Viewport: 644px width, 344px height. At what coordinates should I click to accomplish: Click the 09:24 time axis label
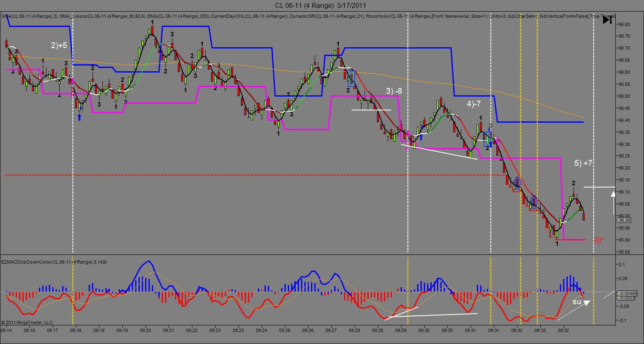[262, 330]
